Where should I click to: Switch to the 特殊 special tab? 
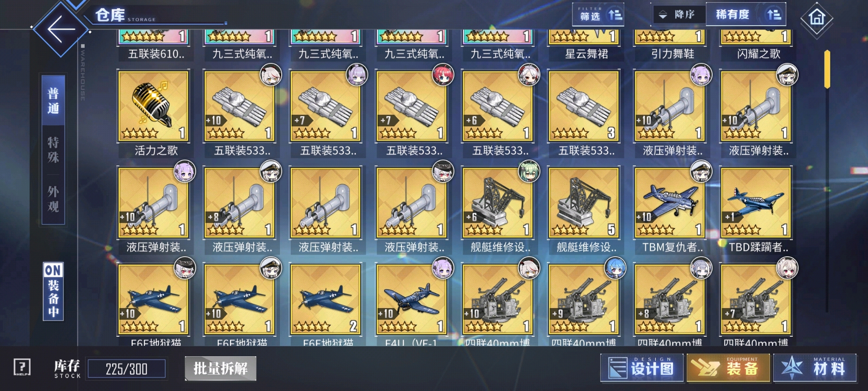[53, 150]
